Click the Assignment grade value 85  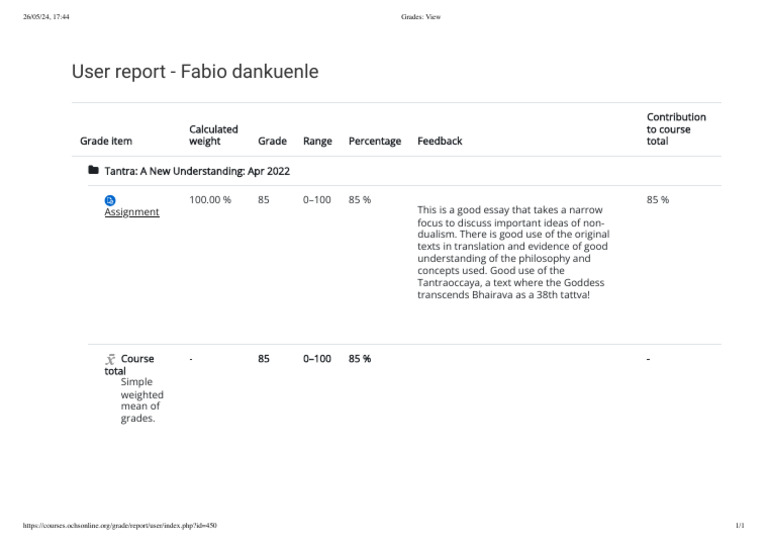coord(264,200)
